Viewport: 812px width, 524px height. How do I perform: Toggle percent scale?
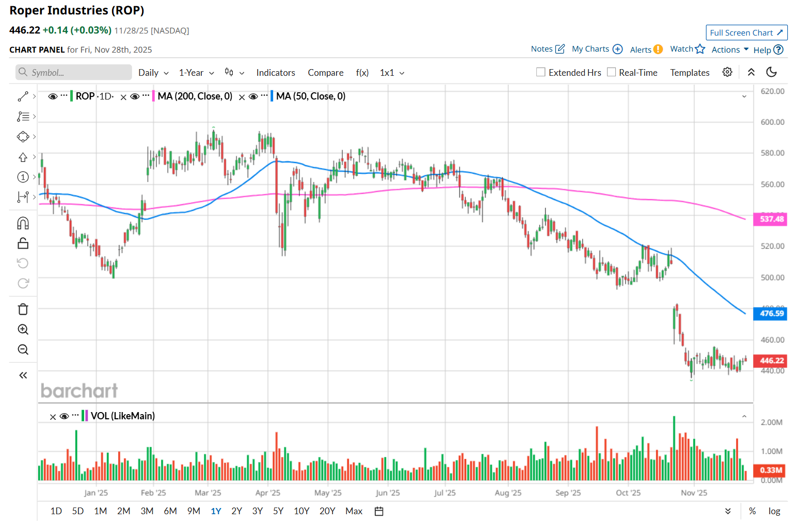(752, 511)
